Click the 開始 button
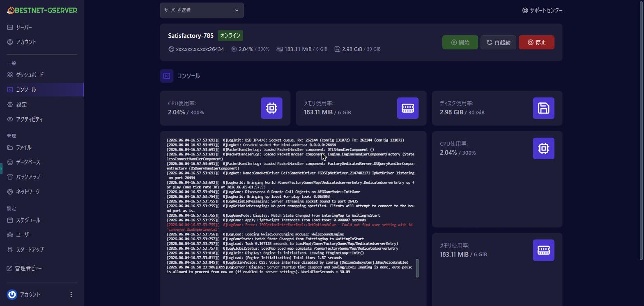This screenshot has width=644, height=306. pyautogui.click(x=460, y=42)
